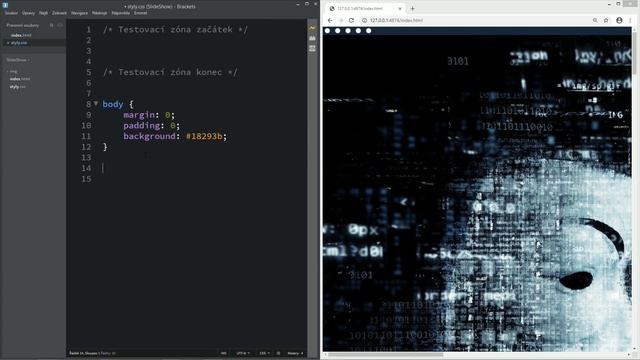View site information icon in the address bar
Screen dimensions: 640x360
364,20
